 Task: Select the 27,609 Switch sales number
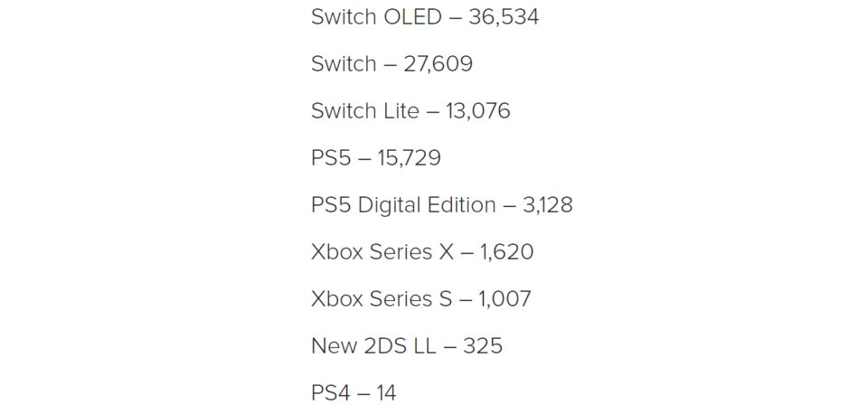click(x=438, y=64)
